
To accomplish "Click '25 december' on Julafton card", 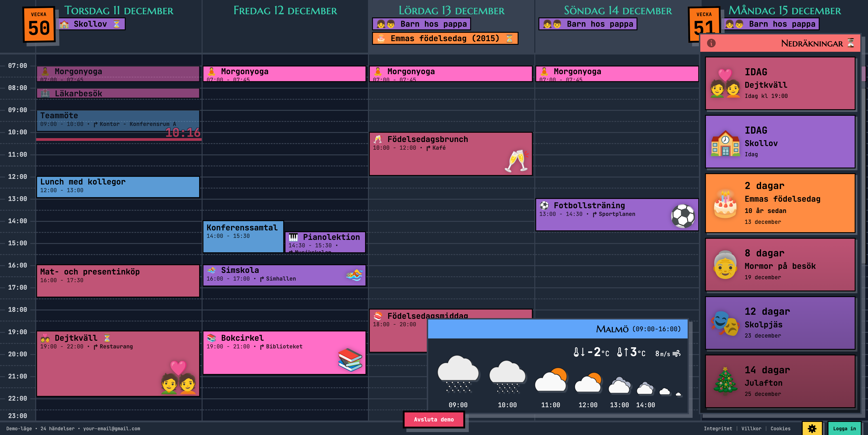I will [762, 394].
